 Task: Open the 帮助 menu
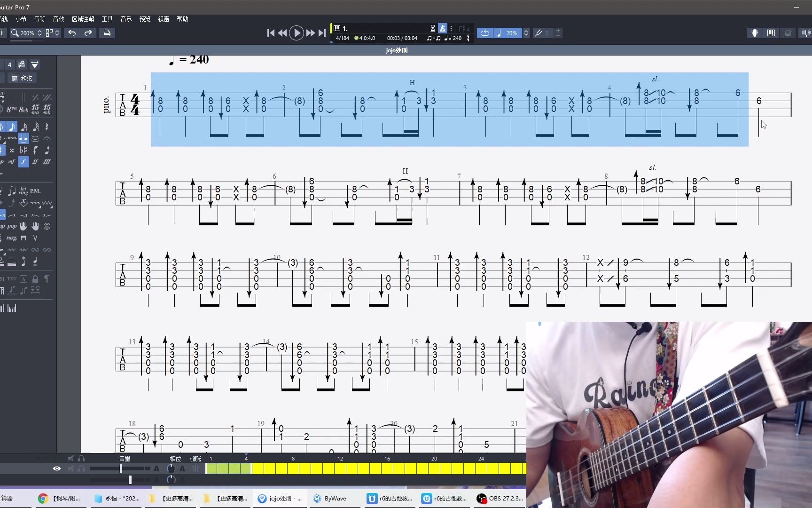click(x=182, y=19)
